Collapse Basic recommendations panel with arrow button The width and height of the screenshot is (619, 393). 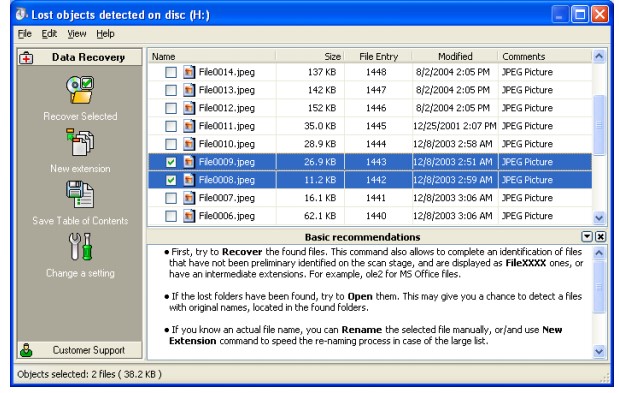tap(587, 236)
